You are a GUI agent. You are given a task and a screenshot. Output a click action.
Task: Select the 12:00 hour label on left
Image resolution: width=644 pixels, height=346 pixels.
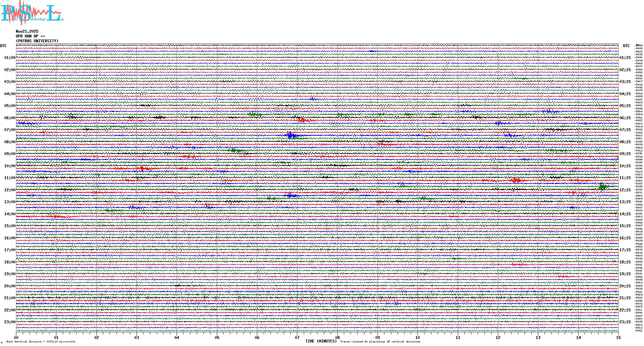tap(10, 190)
